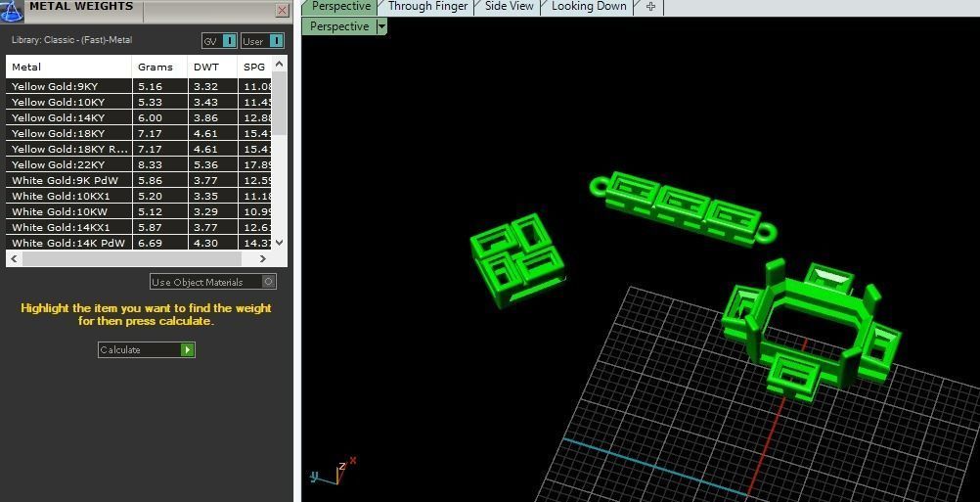Switch to the Perspective viewport tab
Viewport: 980px width, 502px height.
pos(340,7)
